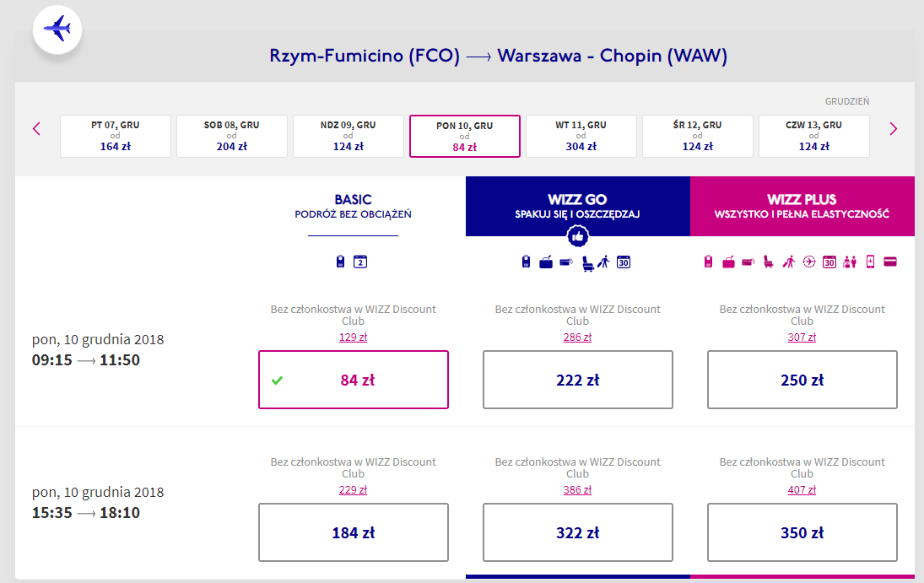This screenshot has width=924, height=583.
Task: Click the airplane circle icon under WIZZ PLUS
Action: [809, 262]
